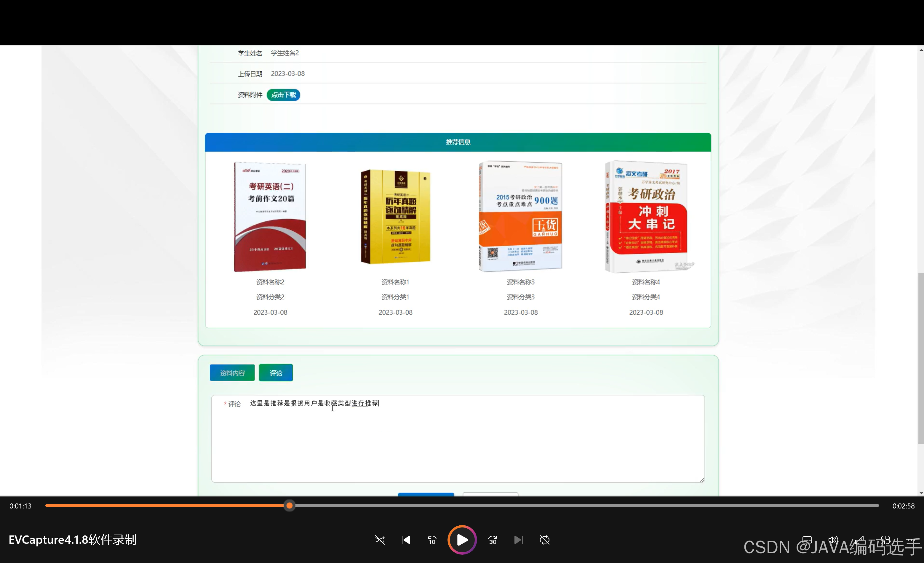This screenshot has width=924, height=563.
Task: Click the 资料分类1 label
Action: (x=395, y=297)
